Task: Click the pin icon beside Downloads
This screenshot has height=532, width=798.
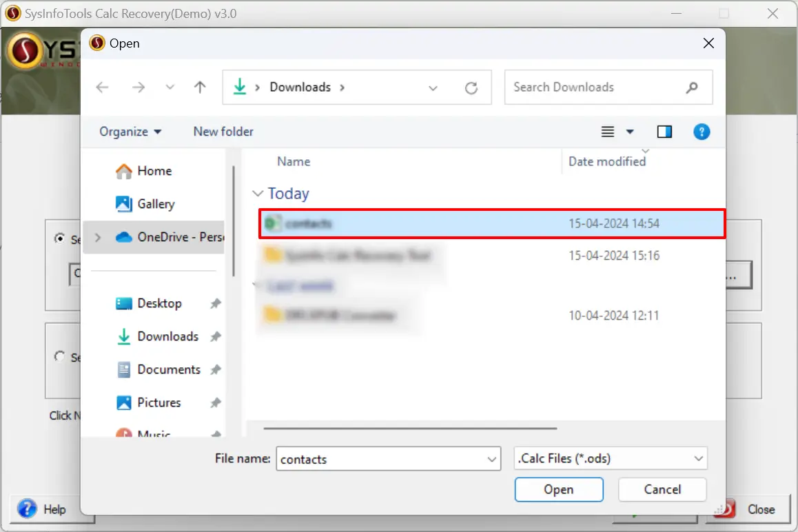Action: (x=216, y=336)
